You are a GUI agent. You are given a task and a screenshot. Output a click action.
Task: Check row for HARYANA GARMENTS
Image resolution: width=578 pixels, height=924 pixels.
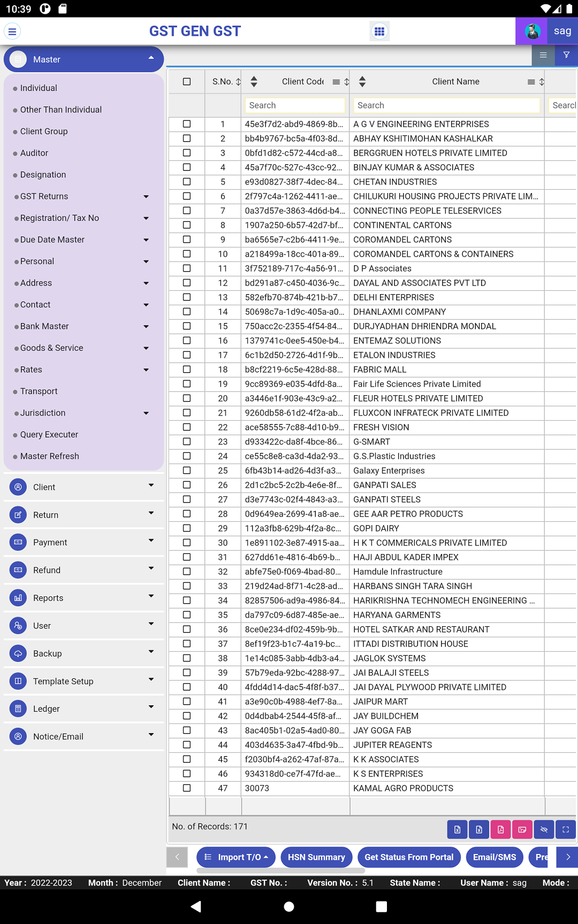pos(187,615)
